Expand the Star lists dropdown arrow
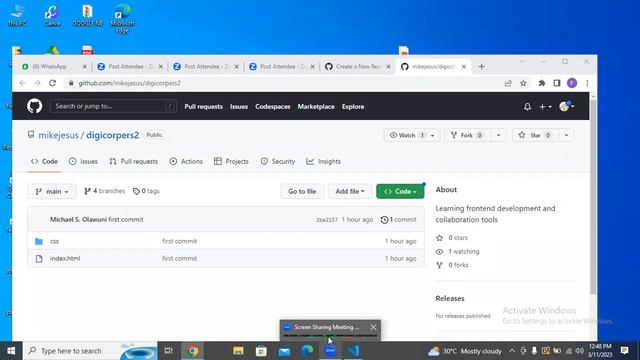This screenshot has width=640, height=360. click(x=566, y=135)
